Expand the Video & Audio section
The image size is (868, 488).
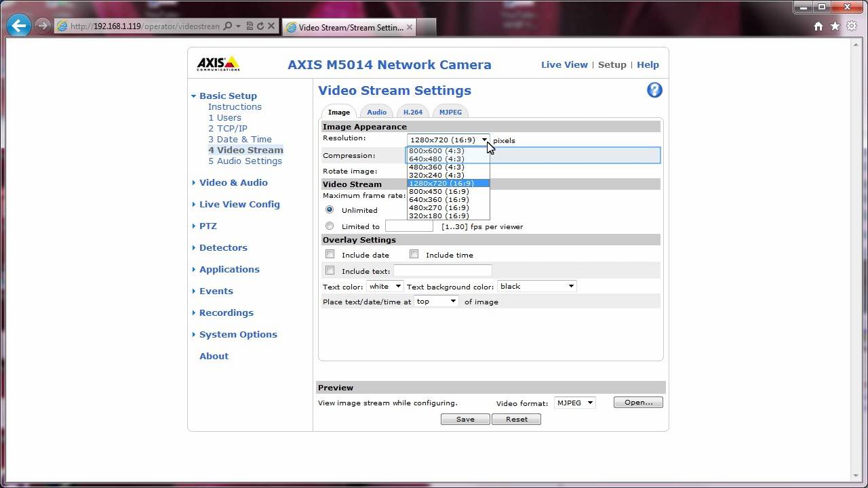pos(233,182)
